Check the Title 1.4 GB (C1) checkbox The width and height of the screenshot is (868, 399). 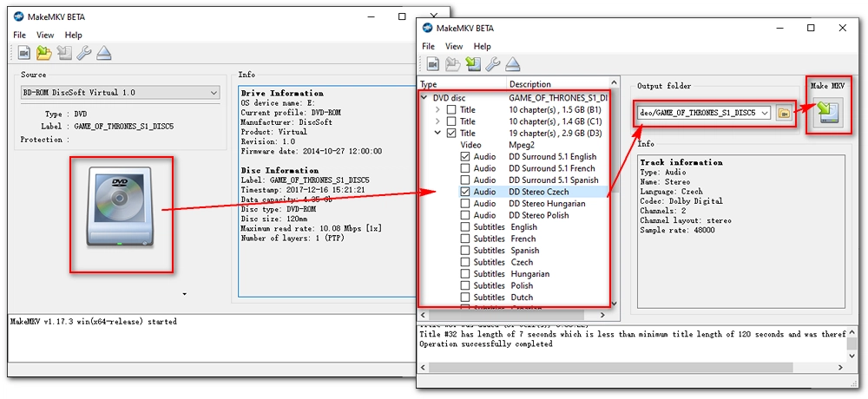[451, 121]
